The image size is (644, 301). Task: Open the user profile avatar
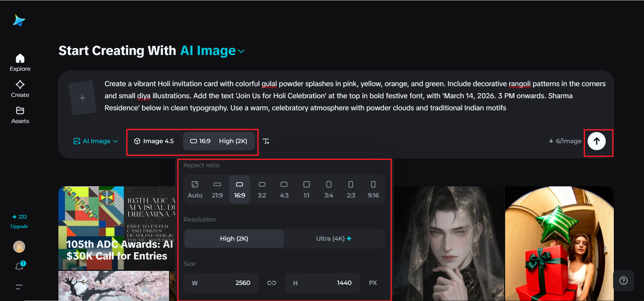tap(19, 247)
